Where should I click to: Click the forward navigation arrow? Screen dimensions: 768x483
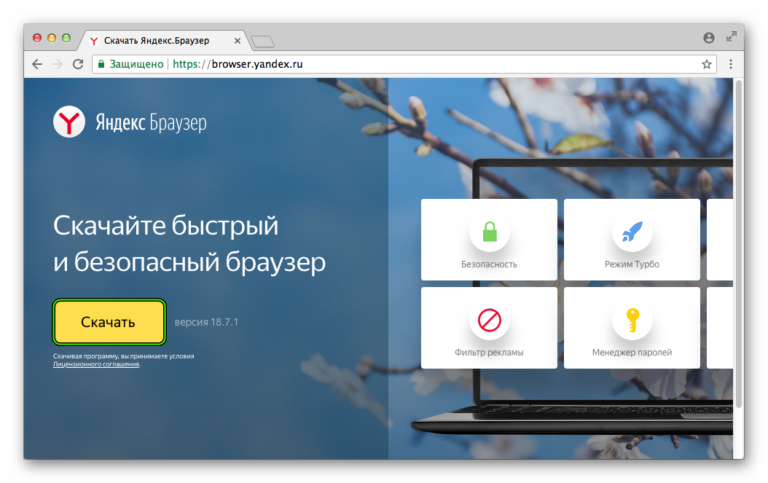57,64
